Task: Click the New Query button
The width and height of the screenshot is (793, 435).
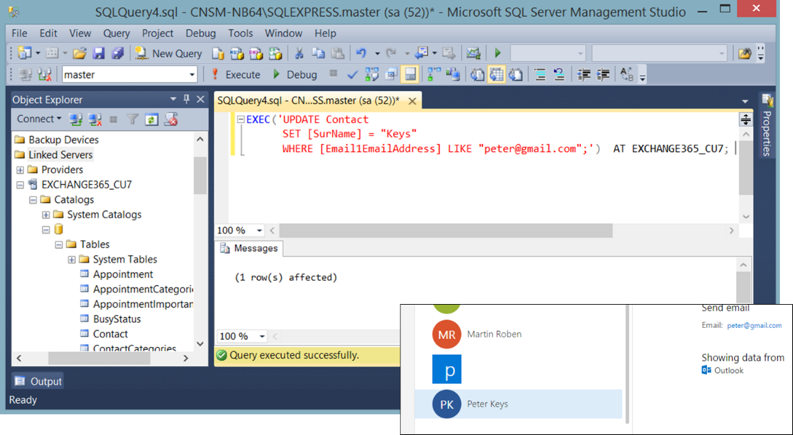Action: click(x=168, y=53)
